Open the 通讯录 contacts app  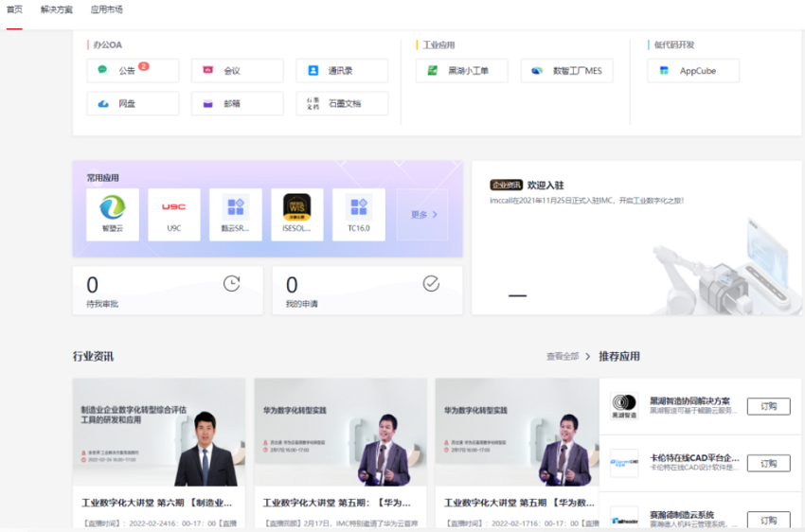pos(342,71)
